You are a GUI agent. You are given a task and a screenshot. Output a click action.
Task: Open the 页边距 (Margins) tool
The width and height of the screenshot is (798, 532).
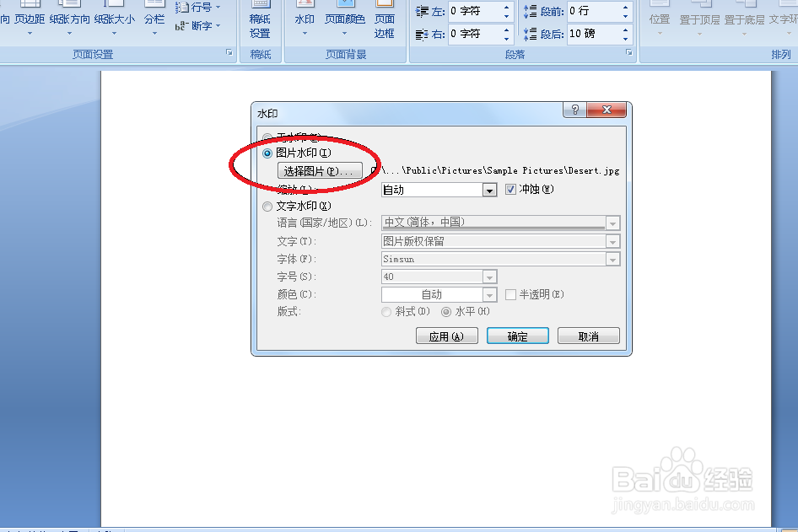[x=30, y=19]
